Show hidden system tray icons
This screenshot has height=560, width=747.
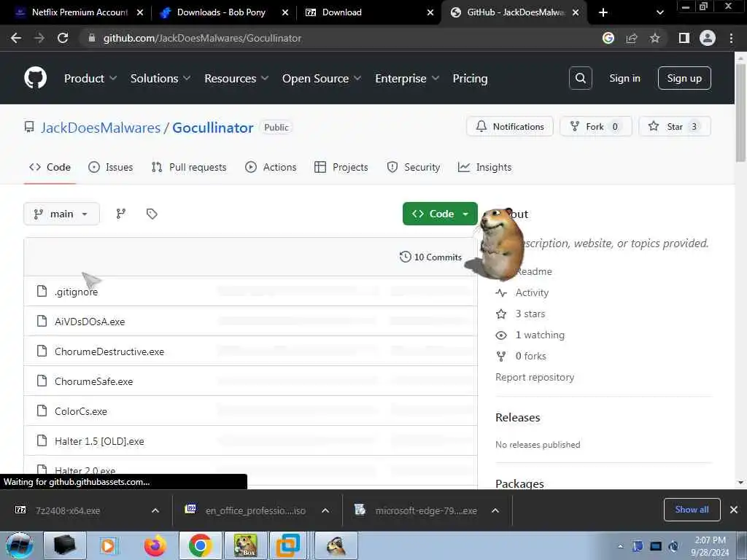click(x=620, y=547)
